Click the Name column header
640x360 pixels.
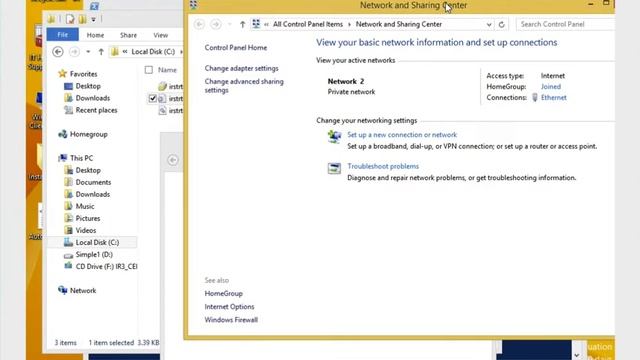point(167,70)
